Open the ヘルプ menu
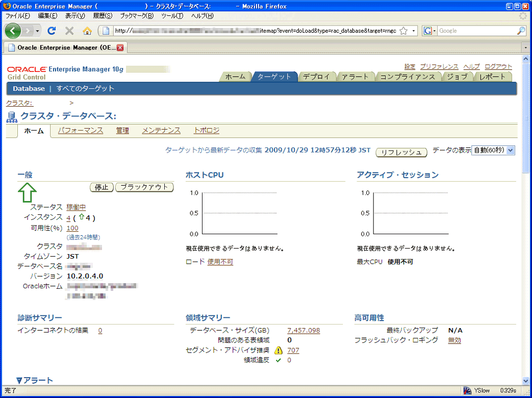Image resolution: width=532 pixels, height=398 pixels. coord(202,16)
